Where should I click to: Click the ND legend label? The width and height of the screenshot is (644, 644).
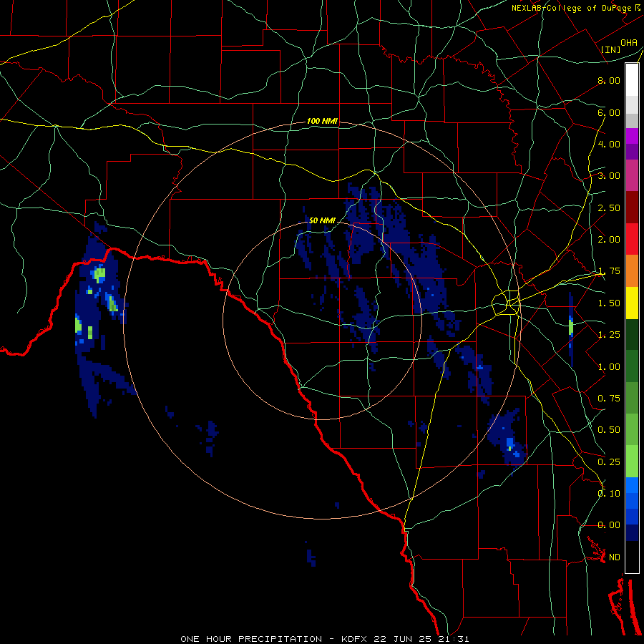[615, 557]
